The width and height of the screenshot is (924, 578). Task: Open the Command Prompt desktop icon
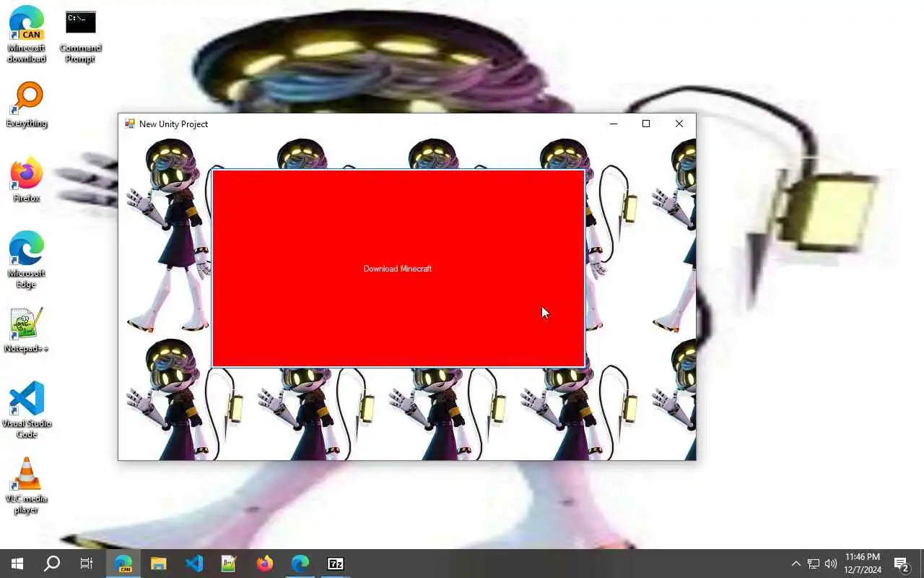(80, 35)
